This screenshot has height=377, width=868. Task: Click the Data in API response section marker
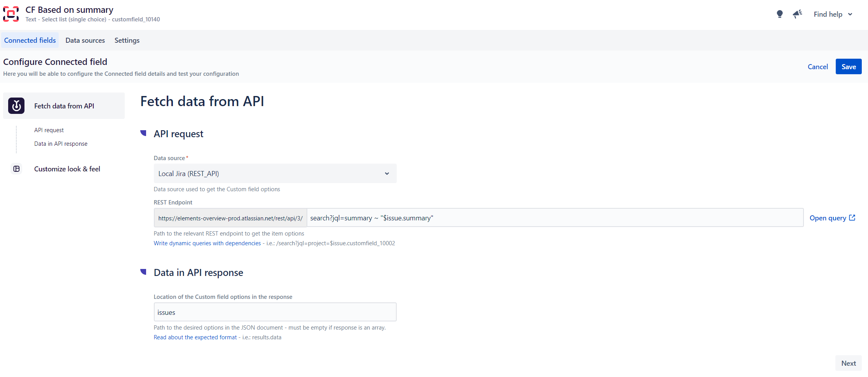click(x=143, y=272)
